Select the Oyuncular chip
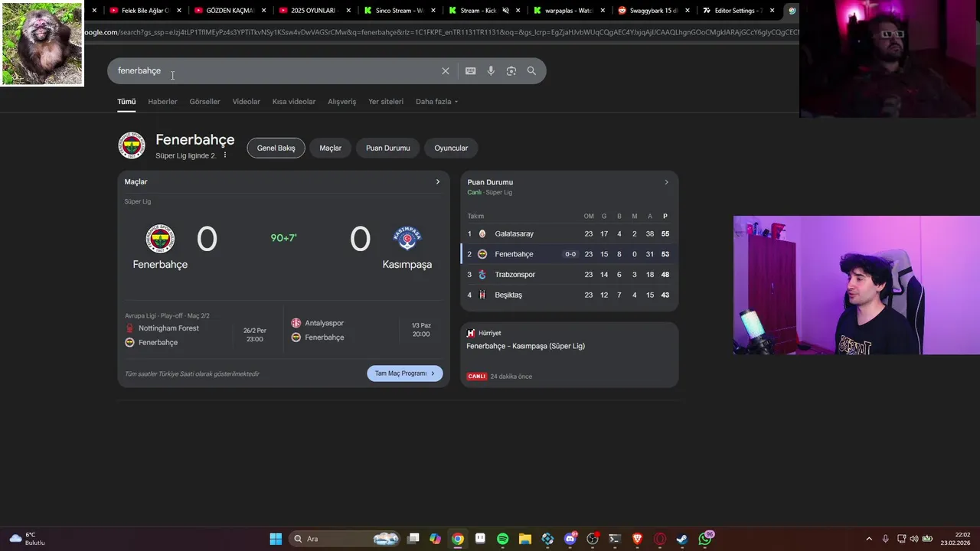Screen dimensions: 980x551 pyautogui.click(x=451, y=148)
